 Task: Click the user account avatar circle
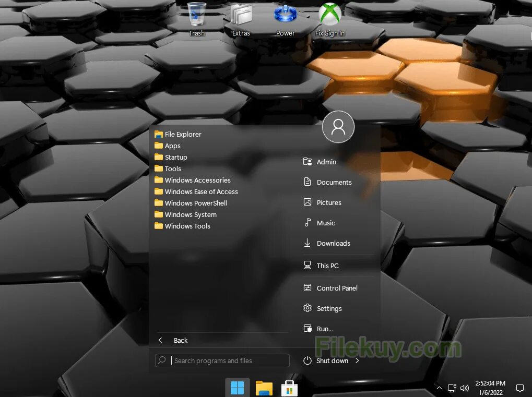pyautogui.click(x=338, y=127)
